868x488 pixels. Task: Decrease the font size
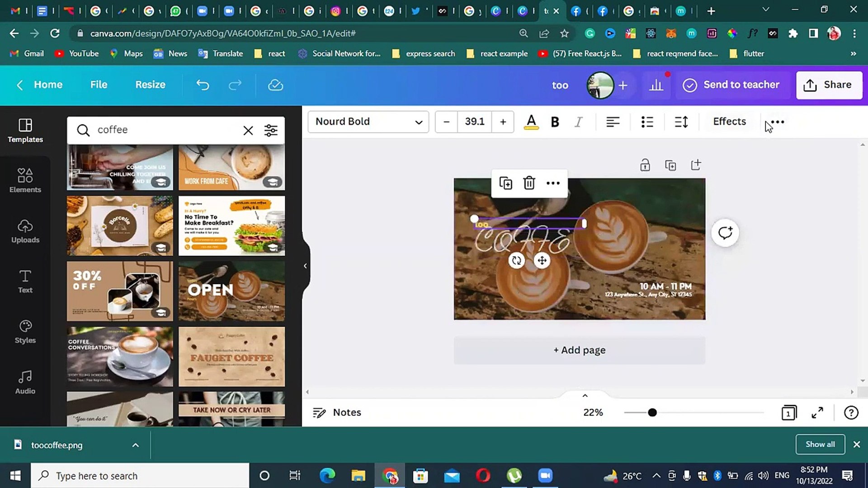click(447, 122)
